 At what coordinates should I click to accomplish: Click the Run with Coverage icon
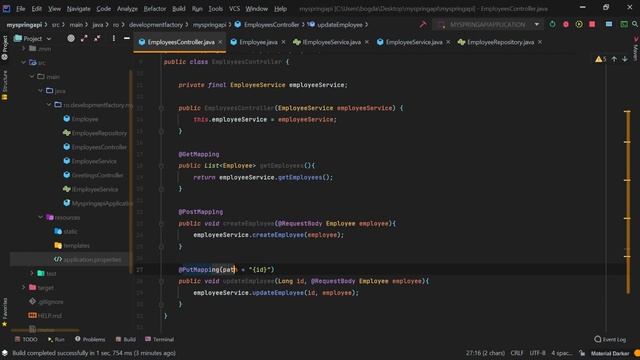pyautogui.click(x=579, y=24)
